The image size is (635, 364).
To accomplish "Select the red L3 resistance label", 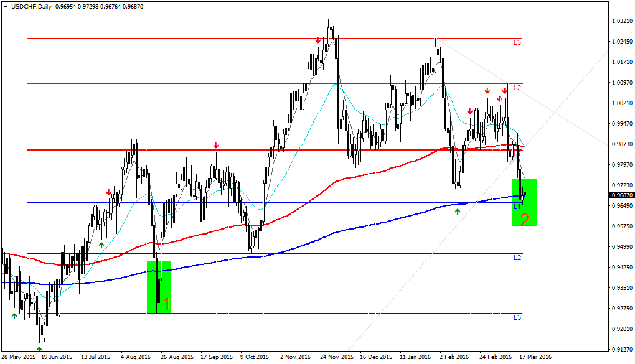I will 517,42.
